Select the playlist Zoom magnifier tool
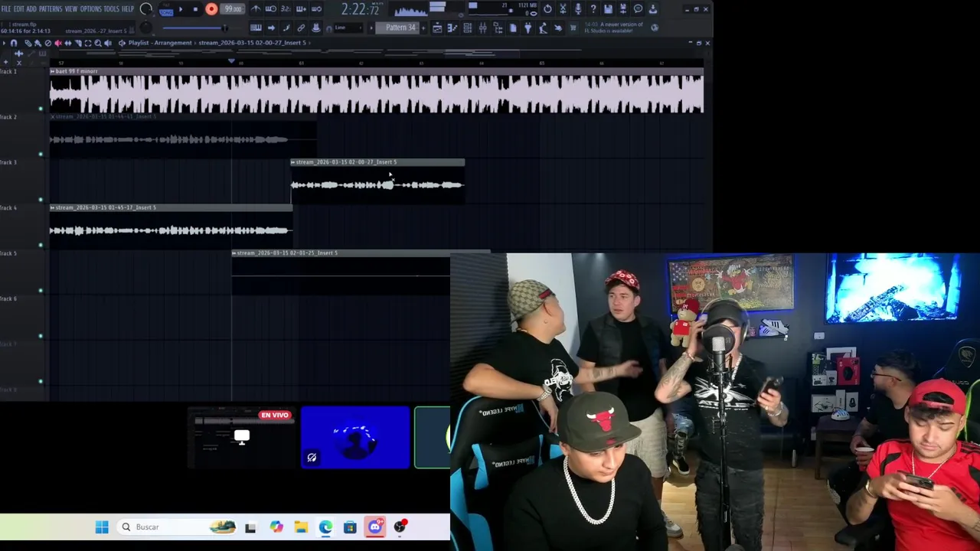 coord(98,43)
